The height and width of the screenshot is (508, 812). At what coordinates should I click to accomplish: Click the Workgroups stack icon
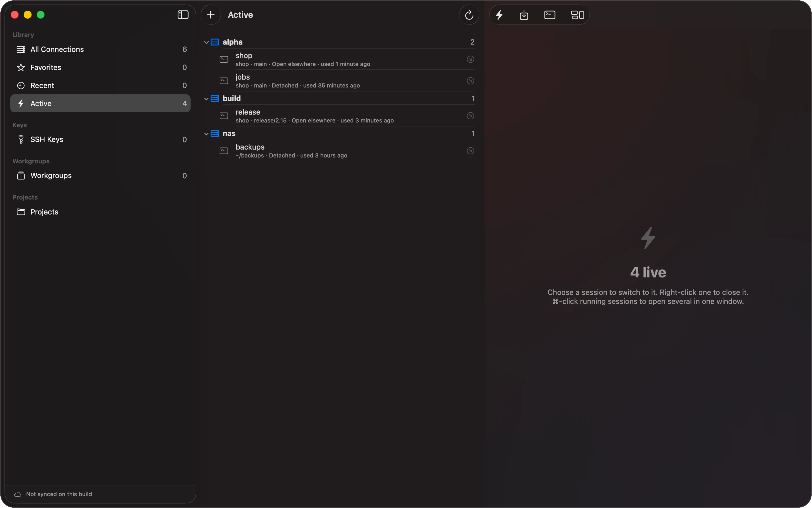[x=21, y=176]
